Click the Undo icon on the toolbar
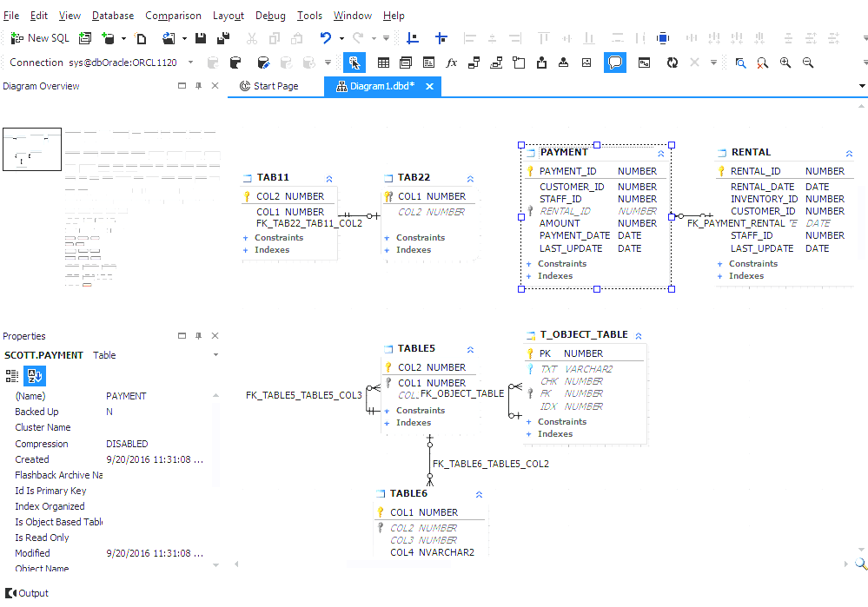This screenshot has height=607, width=868. coord(324,37)
